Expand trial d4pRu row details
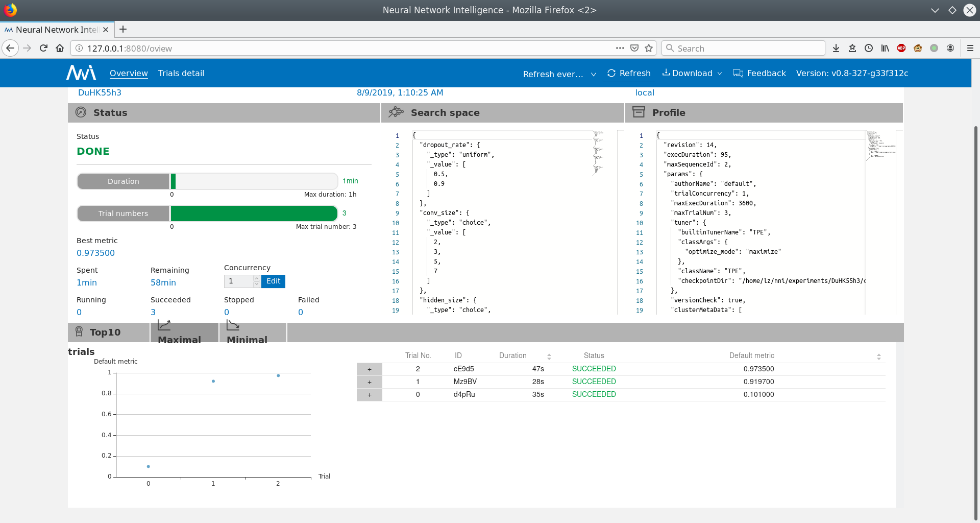This screenshot has height=523, width=980. pyautogui.click(x=370, y=395)
